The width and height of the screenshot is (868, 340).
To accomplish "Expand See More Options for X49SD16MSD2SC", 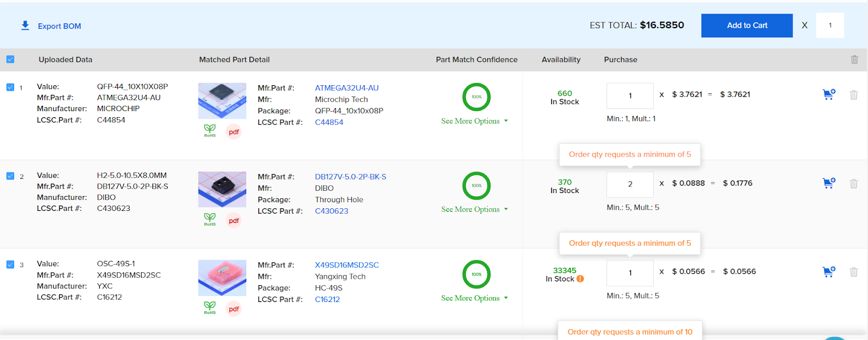I will (x=474, y=298).
